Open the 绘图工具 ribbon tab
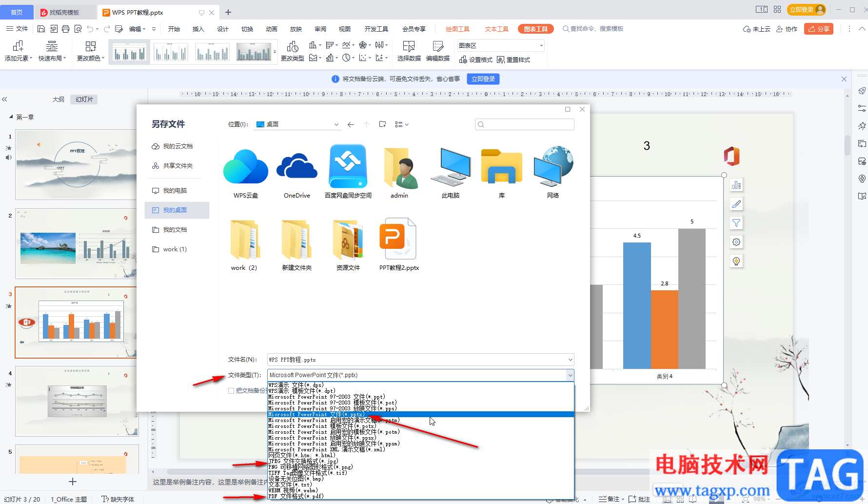868x504 pixels. (457, 29)
